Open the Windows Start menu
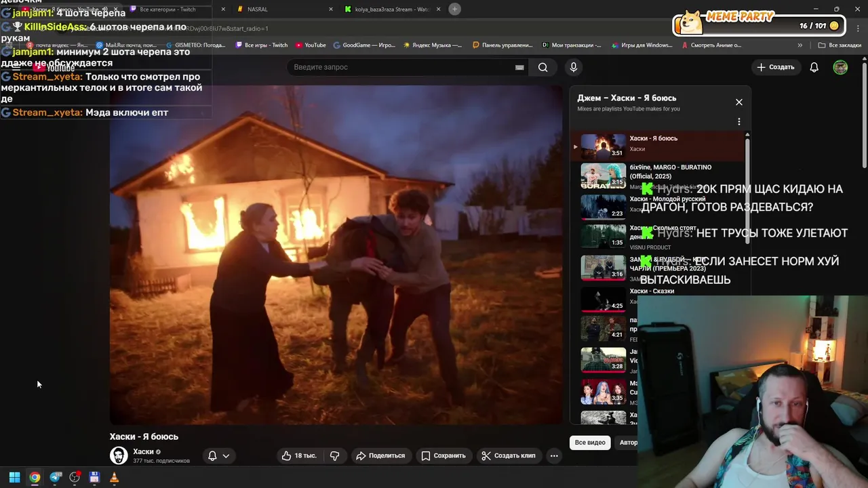This screenshot has width=868, height=488. pyautogui.click(x=14, y=477)
